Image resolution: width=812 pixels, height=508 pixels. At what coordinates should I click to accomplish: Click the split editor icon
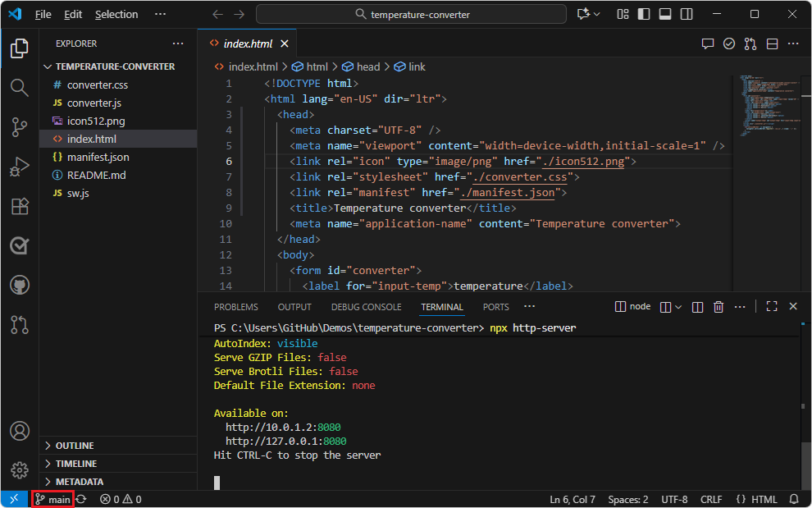(x=771, y=43)
